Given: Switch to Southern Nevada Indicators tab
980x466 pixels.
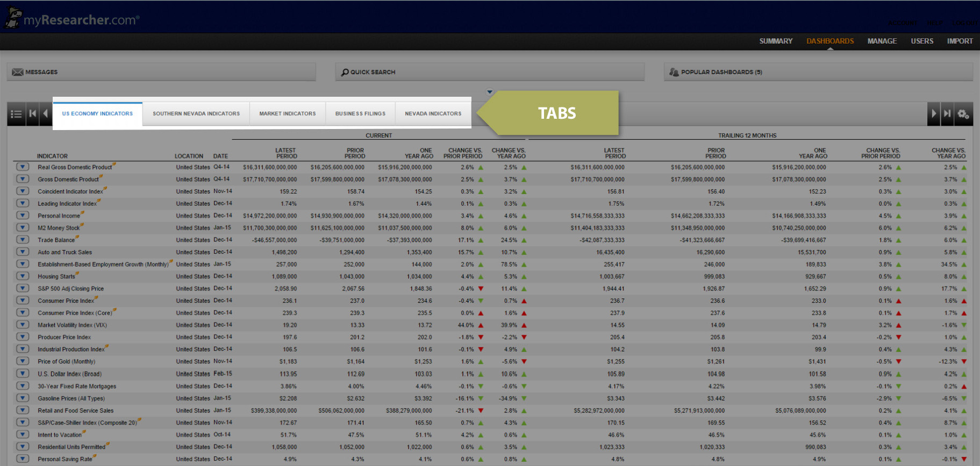Looking at the screenshot, I should (x=196, y=113).
